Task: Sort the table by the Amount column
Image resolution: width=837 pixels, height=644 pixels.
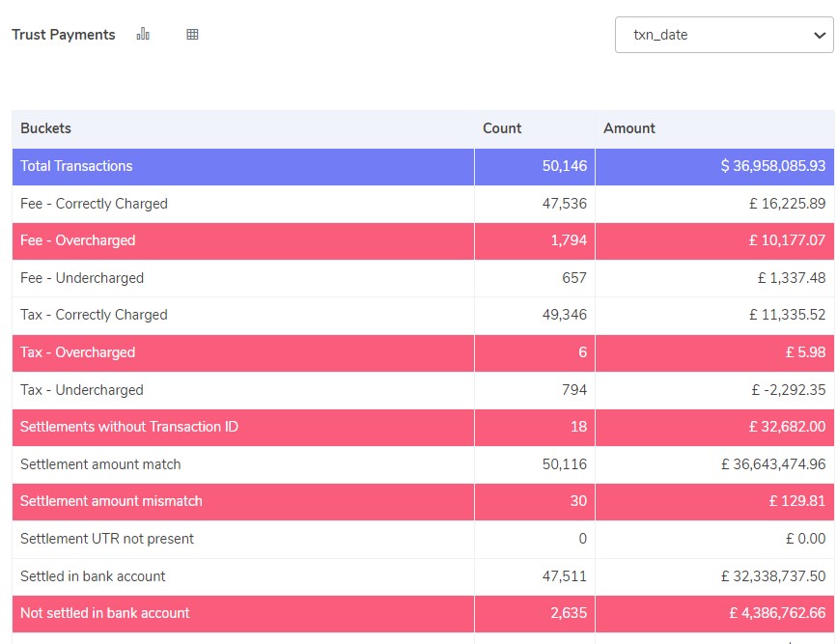Action: [x=629, y=128]
